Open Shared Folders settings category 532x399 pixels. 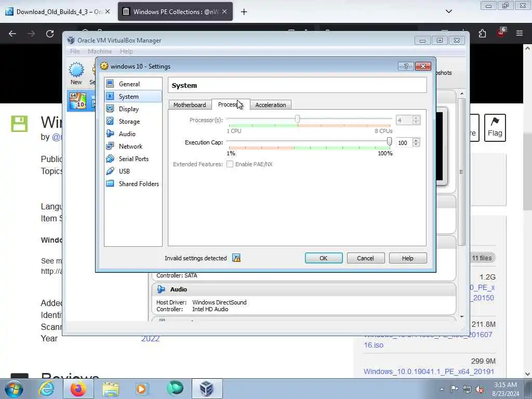coord(133,183)
